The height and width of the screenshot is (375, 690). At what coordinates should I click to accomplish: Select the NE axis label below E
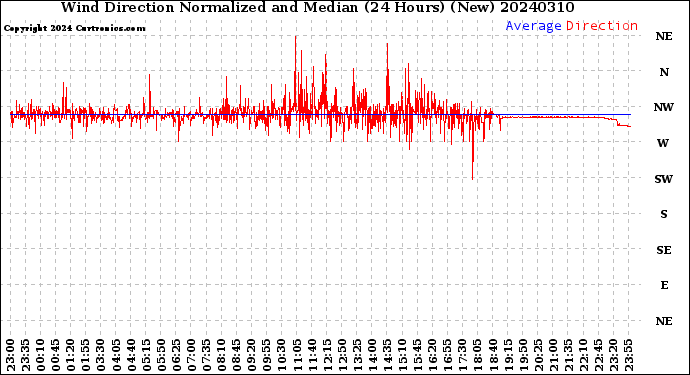[x=664, y=321]
